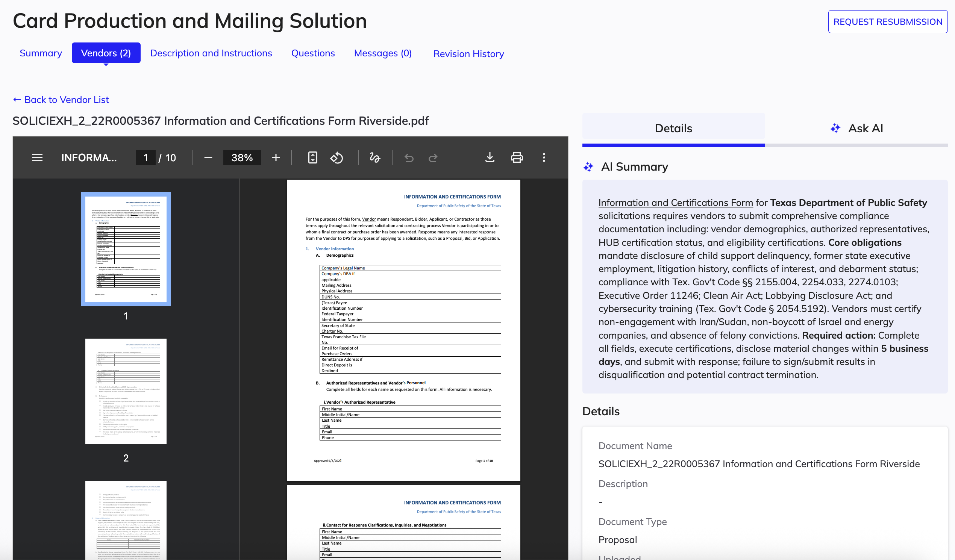Image resolution: width=955 pixels, height=560 pixels.
Task: Click the INFORMA... document title
Action: [x=89, y=157]
